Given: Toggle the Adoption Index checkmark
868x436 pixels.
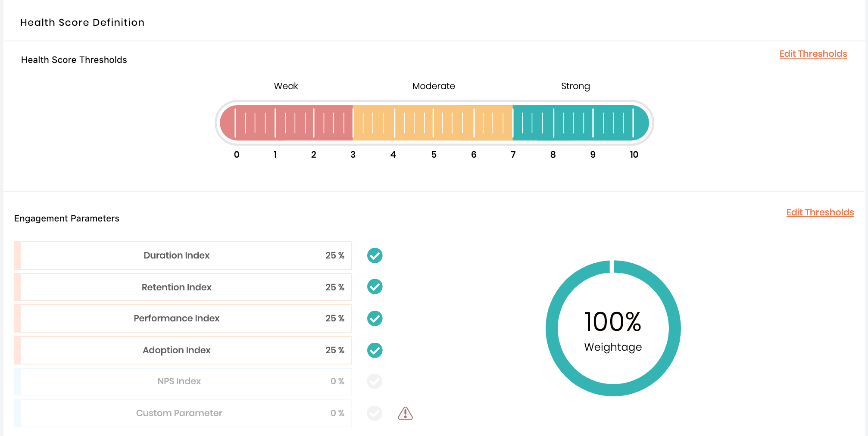Looking at the screenshot, I should tap(375, 350).
